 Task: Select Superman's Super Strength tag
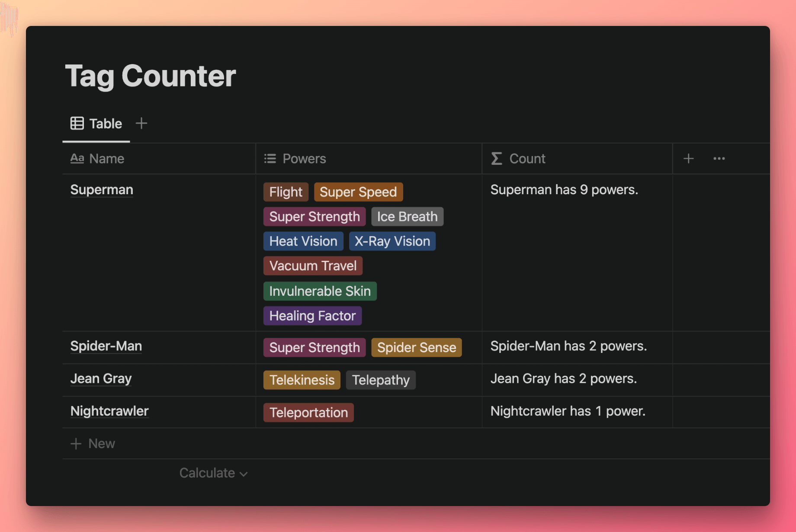point(315,217)
